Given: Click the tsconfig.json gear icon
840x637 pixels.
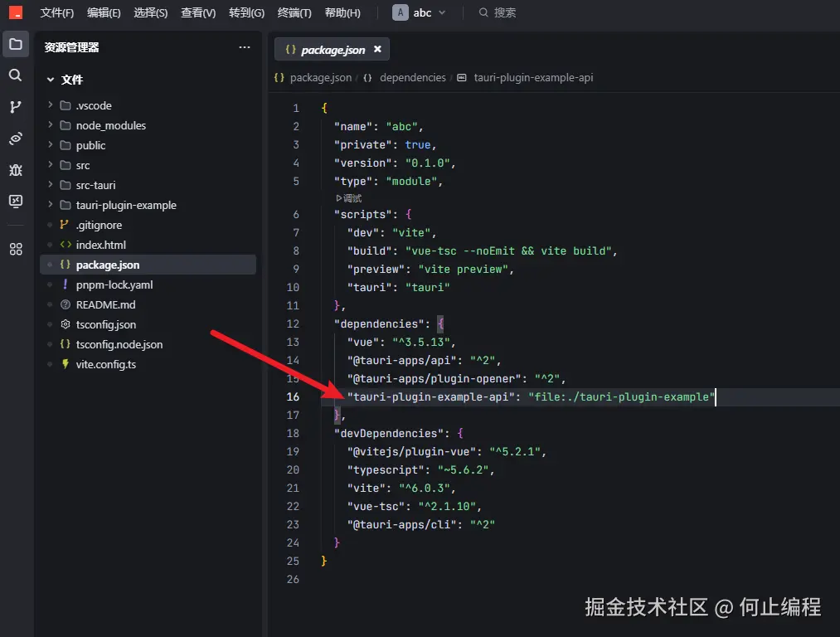Looking at the screenshot, I should coord(66,324).
